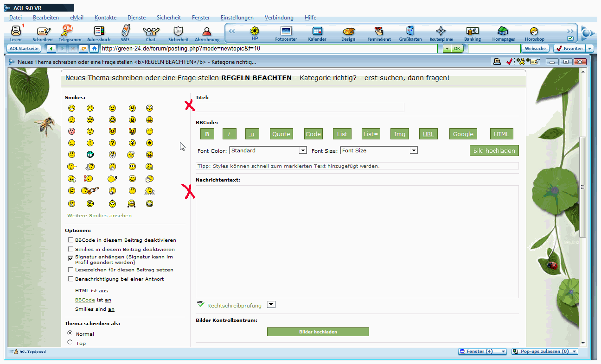This screenshot has width=601, height=364.
Task: Open the Favoriten dropdown arrow
Action: [589, 49]
